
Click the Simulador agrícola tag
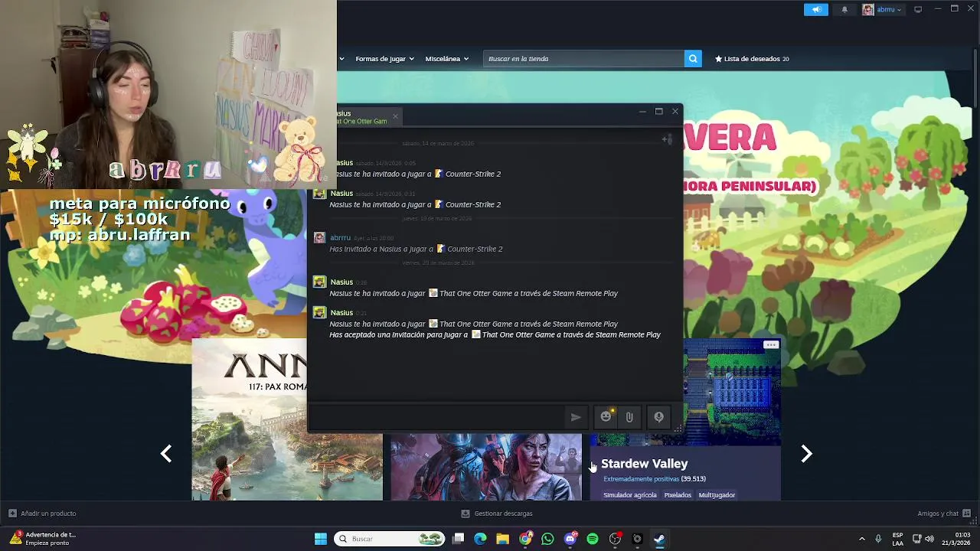pos(630,495)
